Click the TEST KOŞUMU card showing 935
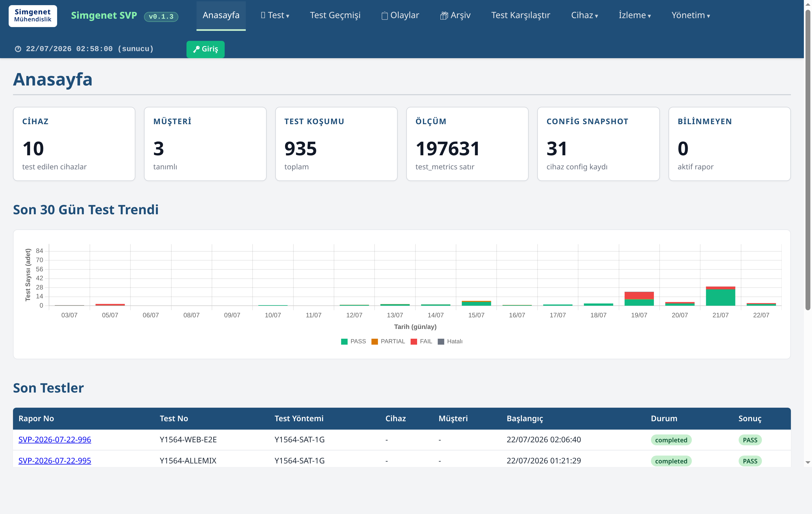 (x=336, y=144)
